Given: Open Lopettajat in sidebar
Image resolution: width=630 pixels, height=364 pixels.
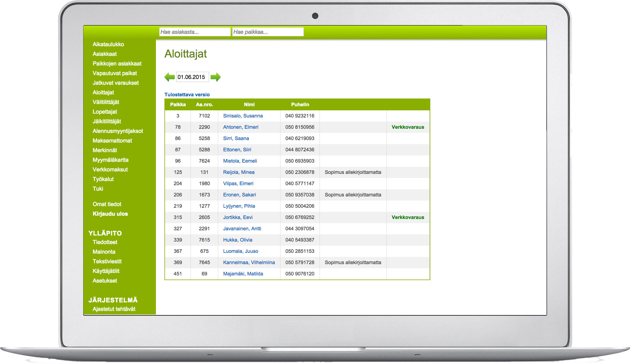Looking at the screenshot, I should [105, 112].
